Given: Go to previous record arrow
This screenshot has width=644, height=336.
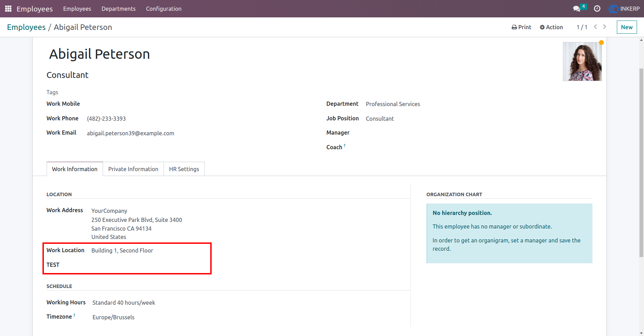Looking at the screenshot, I should coord(595,27).
